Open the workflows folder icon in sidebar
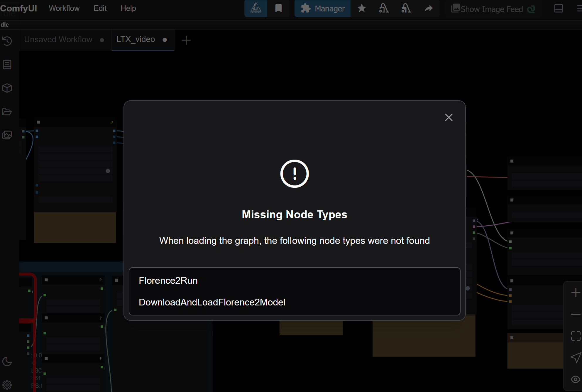582x392 pixels. [7, 111]
